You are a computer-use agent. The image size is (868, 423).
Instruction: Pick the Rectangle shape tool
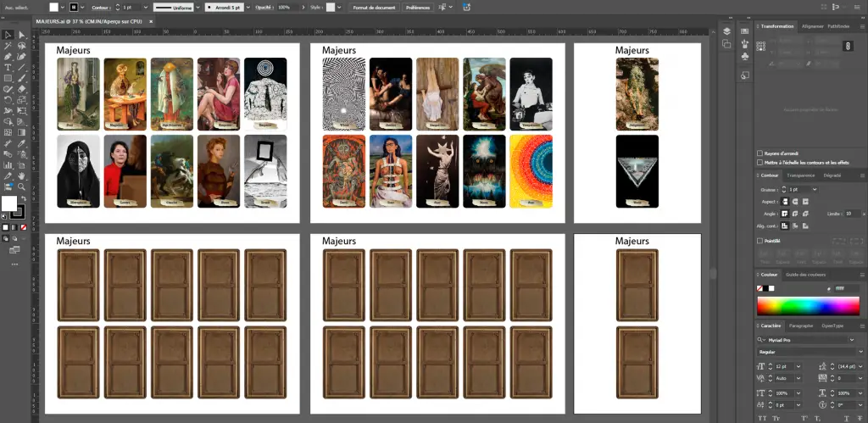pyautogui.click(x=8, y=78)
